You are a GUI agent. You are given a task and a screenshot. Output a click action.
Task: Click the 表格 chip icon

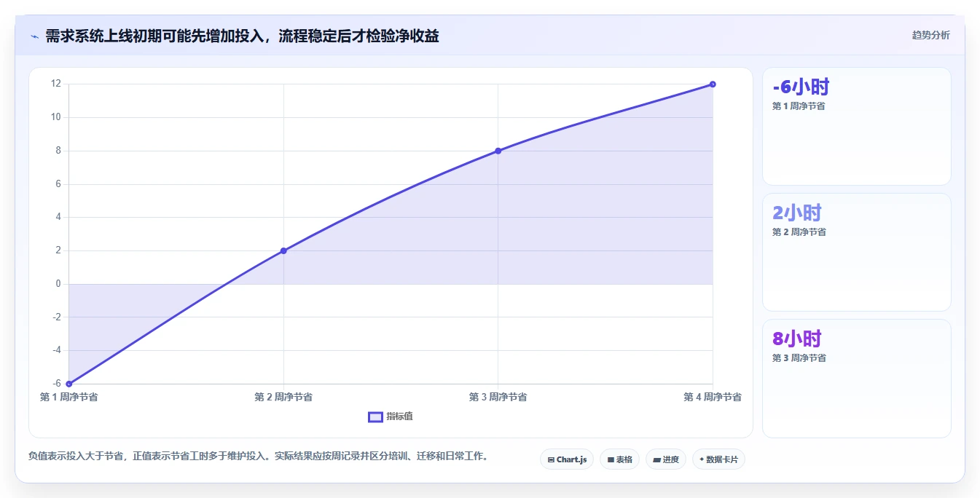pos(611,460)
